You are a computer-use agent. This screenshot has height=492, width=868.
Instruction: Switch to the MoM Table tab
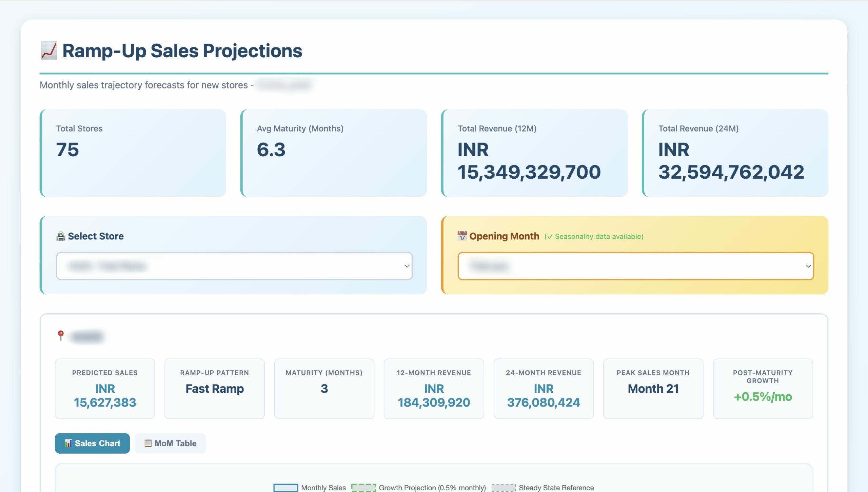170,443
